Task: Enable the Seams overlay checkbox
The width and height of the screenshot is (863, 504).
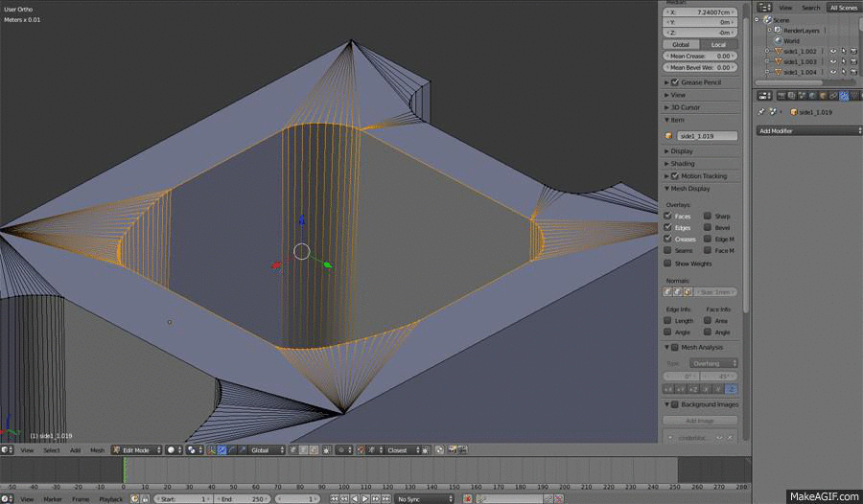Action: (667, 250)
